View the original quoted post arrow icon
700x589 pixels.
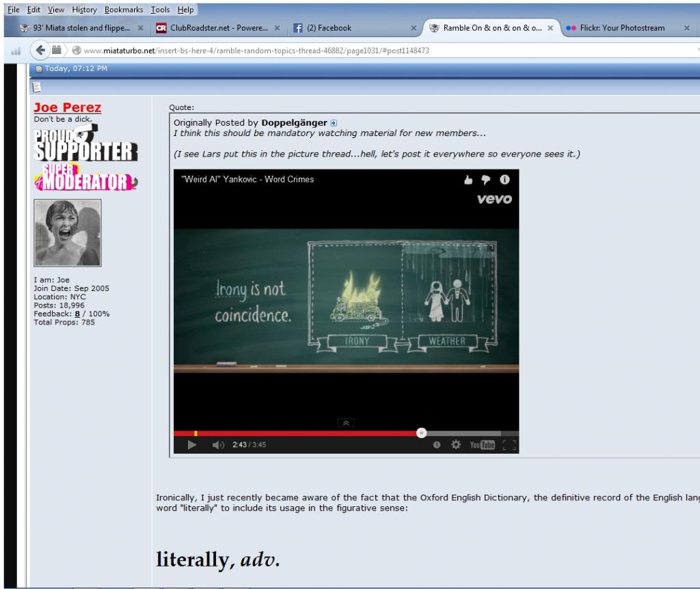tap(334, 123)
